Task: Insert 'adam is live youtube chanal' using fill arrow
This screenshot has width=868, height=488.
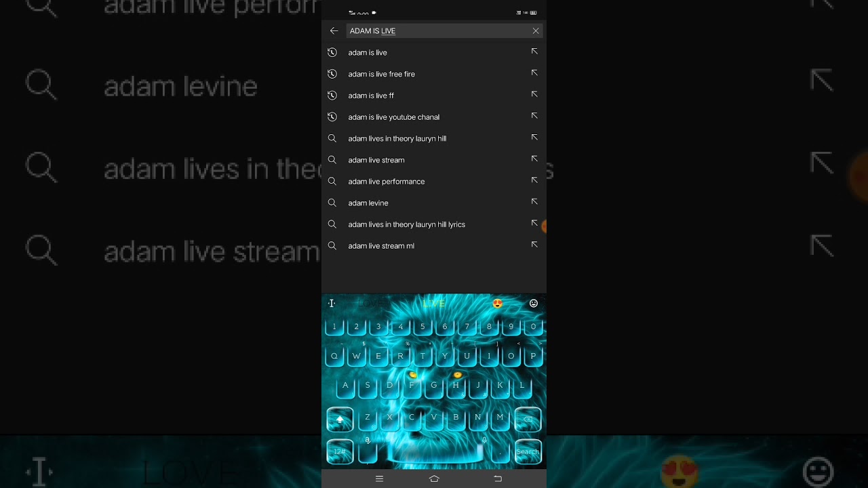Action: 534,116
